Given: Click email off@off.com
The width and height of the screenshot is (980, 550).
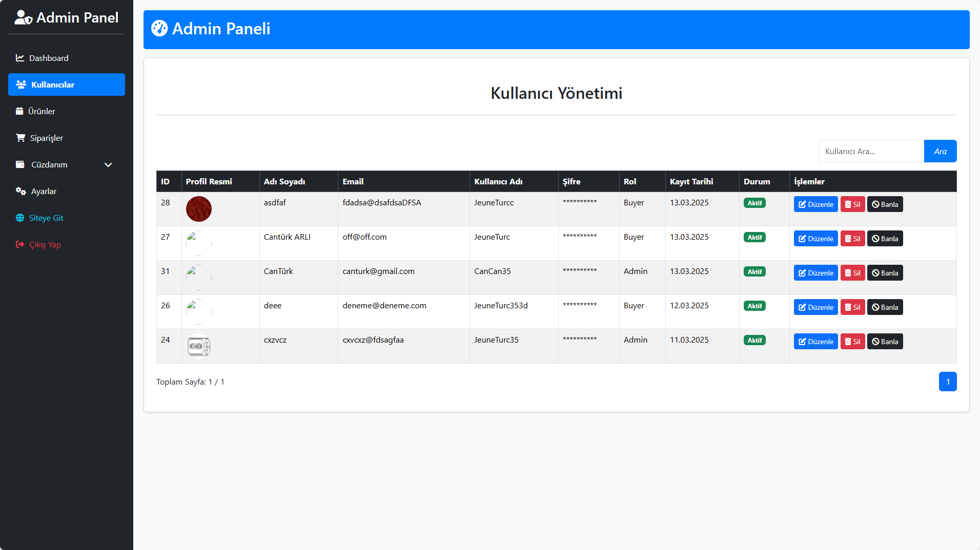Looking at the screenshot, I should [364, 237].
